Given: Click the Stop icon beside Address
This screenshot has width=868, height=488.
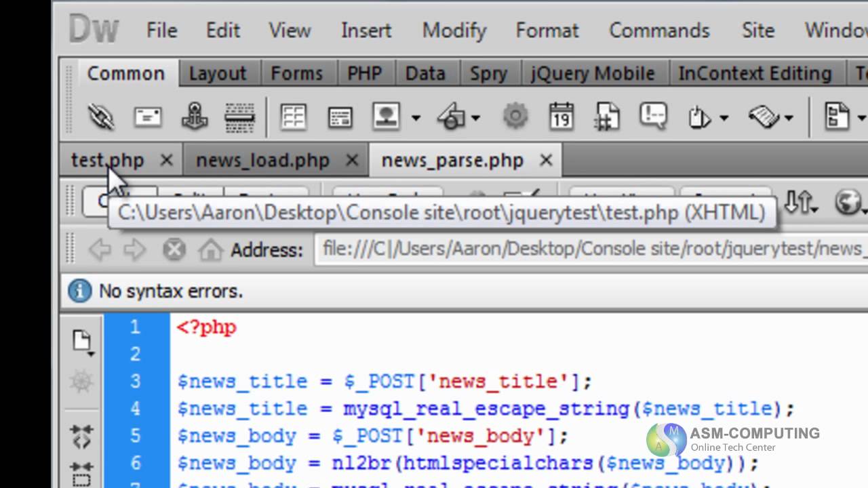Looking at the screenshot, I should tap(174, 250).
